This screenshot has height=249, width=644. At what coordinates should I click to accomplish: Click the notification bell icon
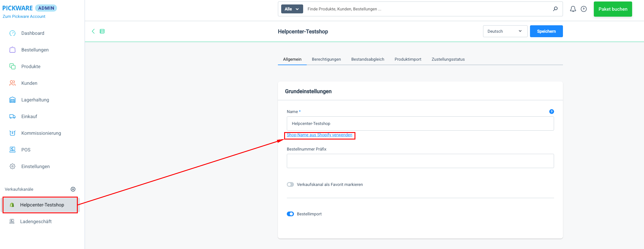point(573,9)
